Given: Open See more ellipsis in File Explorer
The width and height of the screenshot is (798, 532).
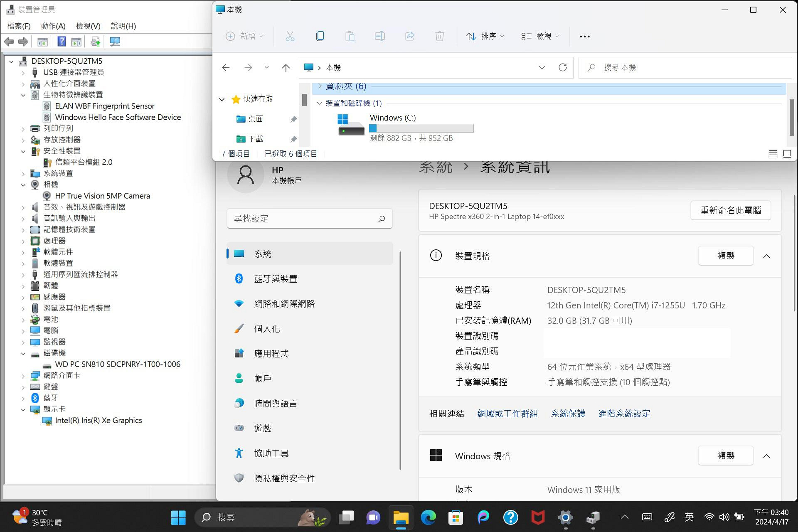Looking at the screenshot, I should [585, 37].
